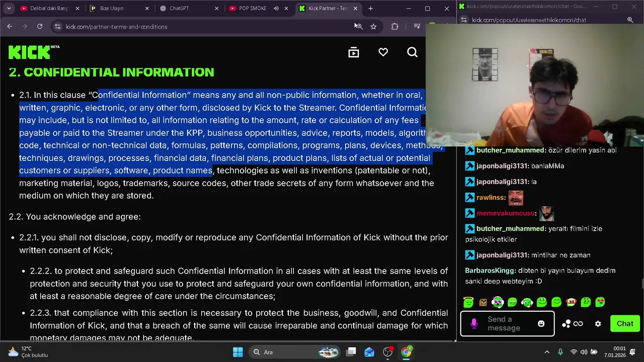Screen dimensions: 644x362
Task: Click the Send a message field
Action: pos(507,324)
